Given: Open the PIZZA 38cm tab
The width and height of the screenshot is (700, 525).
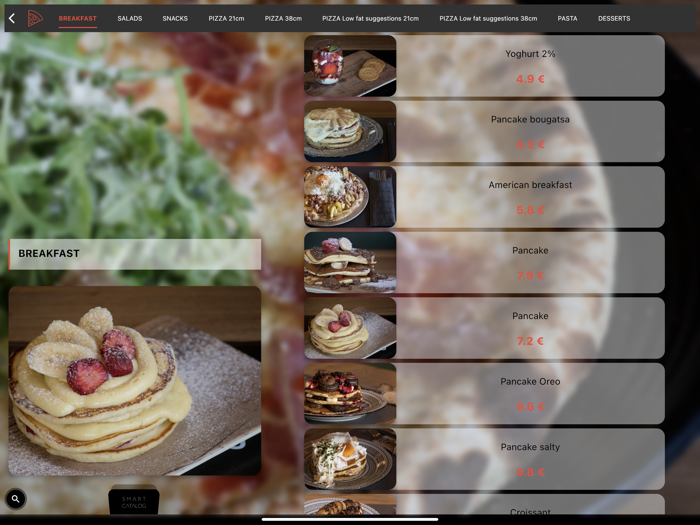Looking at the screenshot, I should (283, 18).
